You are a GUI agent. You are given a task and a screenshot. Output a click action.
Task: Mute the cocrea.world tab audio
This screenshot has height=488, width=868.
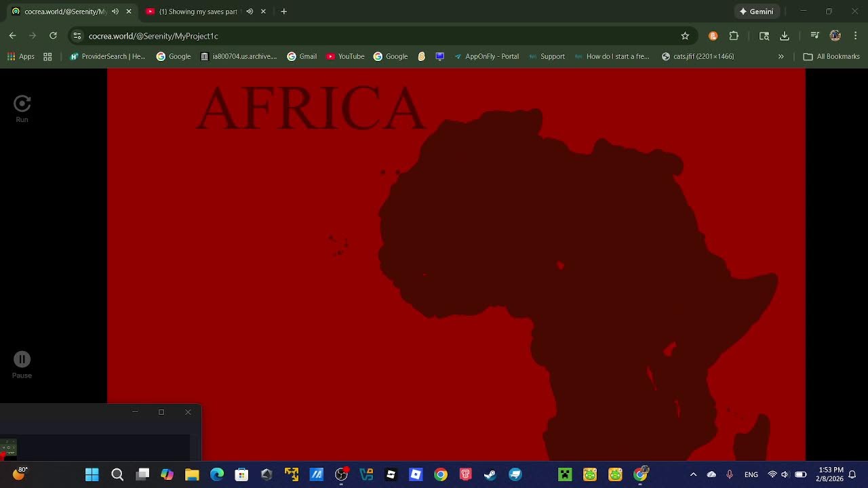tap(115, 12)
